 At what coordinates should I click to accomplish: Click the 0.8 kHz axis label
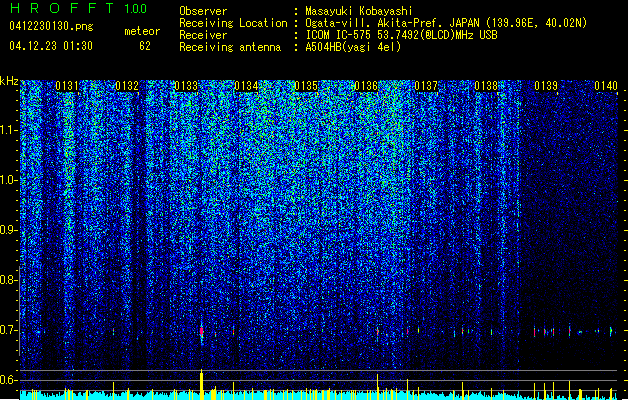coord(9,280)
